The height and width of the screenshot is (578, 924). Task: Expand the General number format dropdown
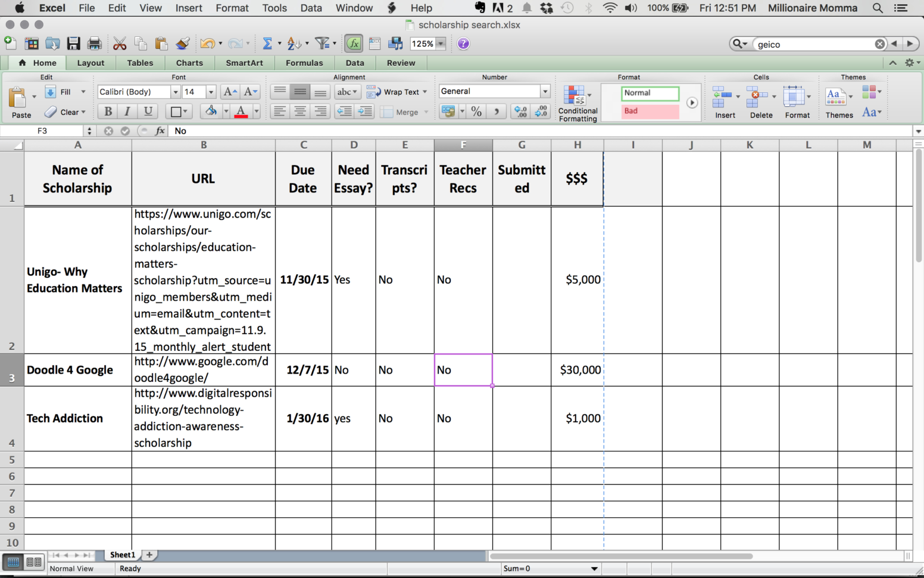(545, 91)
